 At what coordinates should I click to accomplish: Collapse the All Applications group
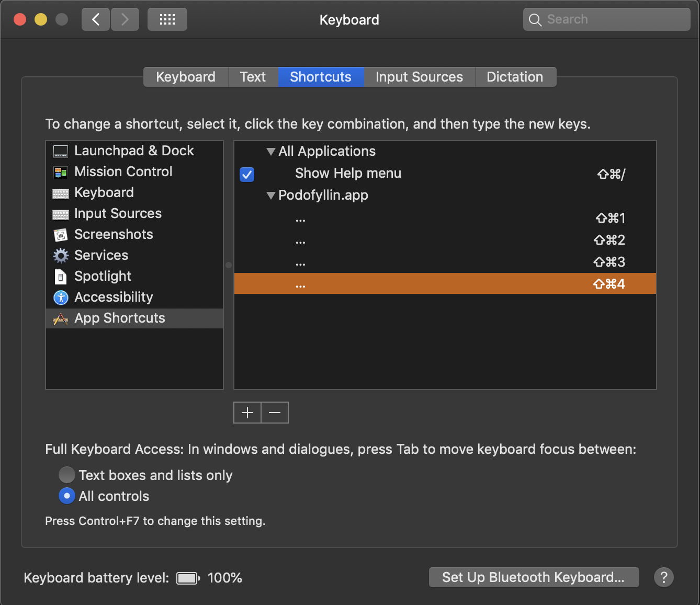271,152
